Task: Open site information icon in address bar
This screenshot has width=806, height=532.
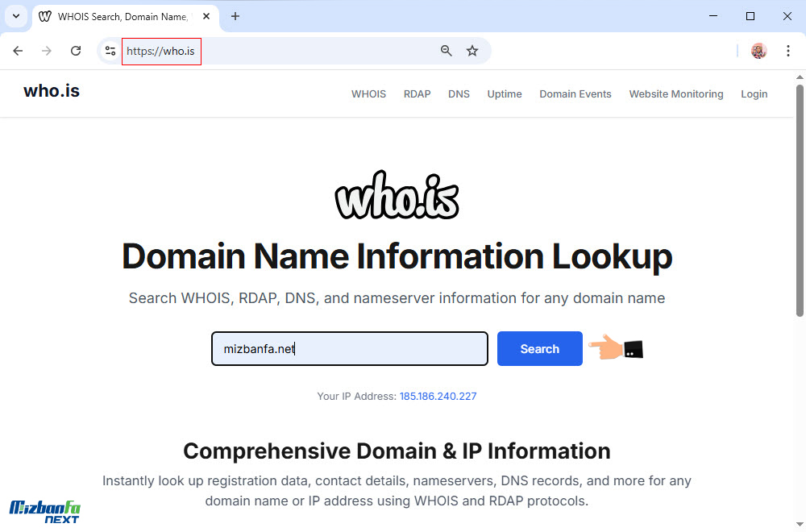Action: coord(110,51)
